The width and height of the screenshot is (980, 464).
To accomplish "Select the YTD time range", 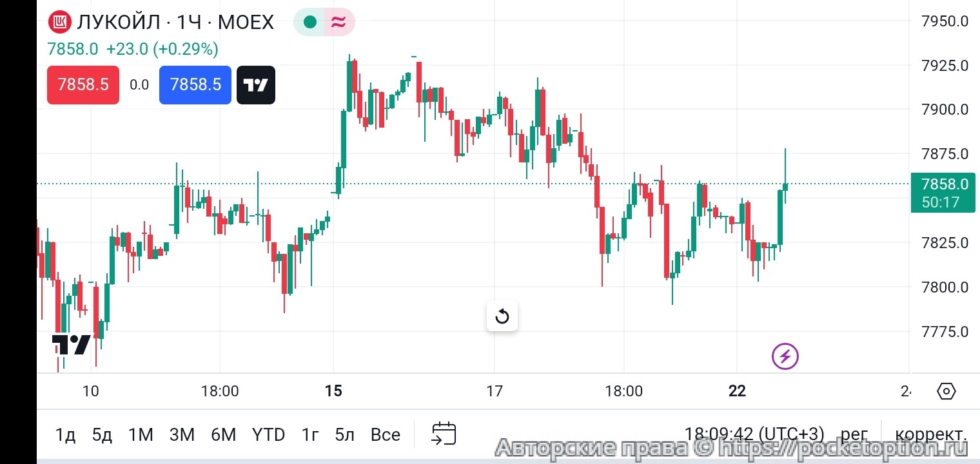I will (x=268, y=435).
